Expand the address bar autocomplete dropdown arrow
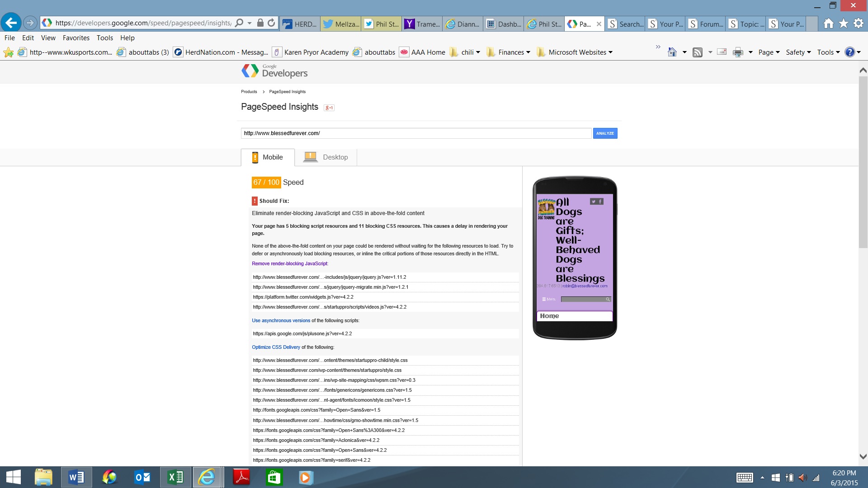The height and width of the screenshot is (488, 868). [x=250, y=23]
